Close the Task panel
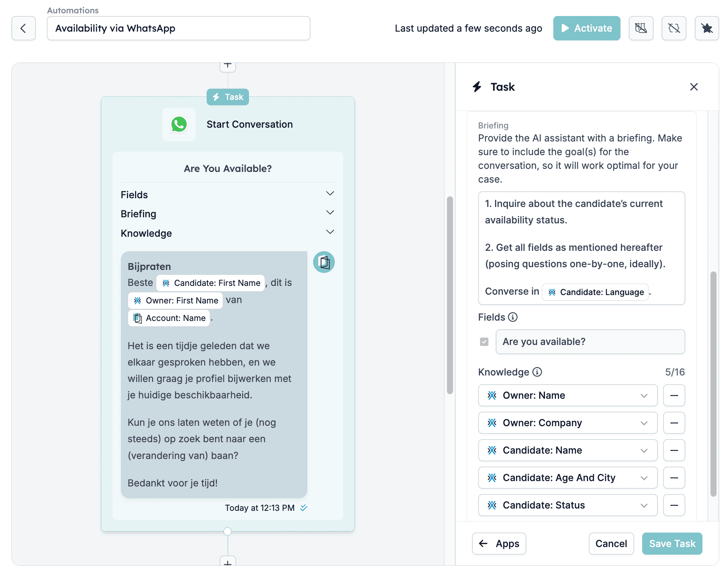Image resolution: width=728 pixels, height=576 pixels. [x=694, y=87]
